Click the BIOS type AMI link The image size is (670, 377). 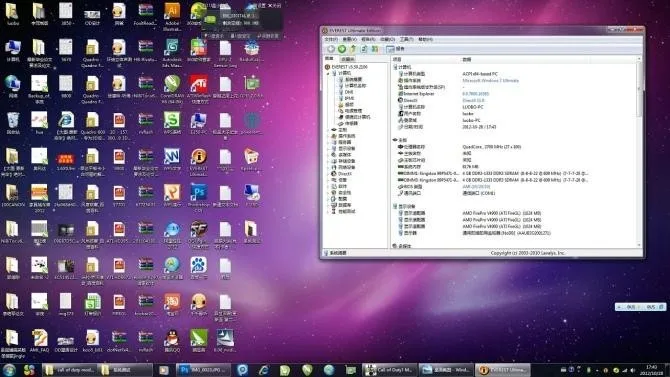click(476, 187)
